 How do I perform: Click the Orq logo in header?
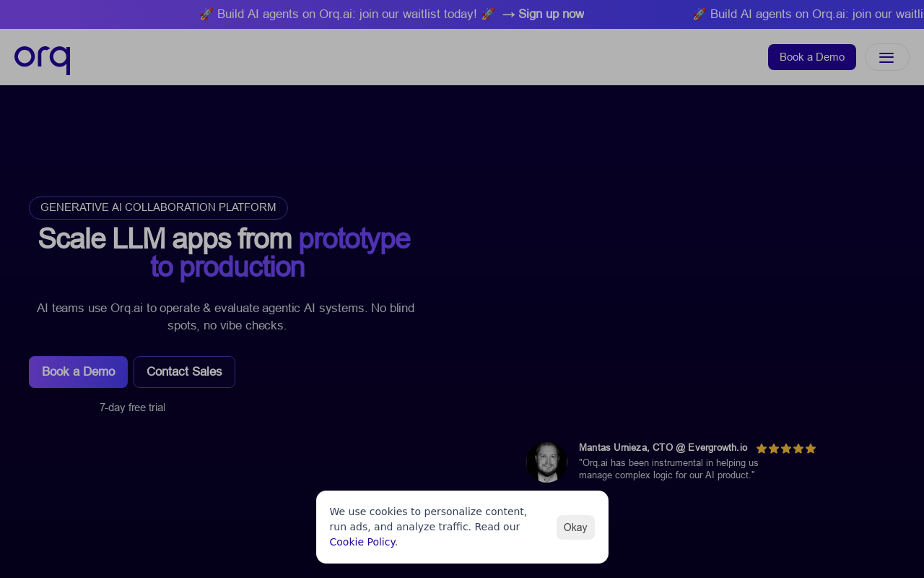(x=42, y=59)
